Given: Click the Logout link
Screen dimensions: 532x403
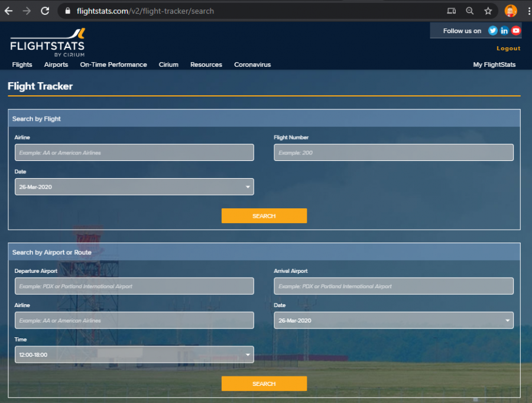Looking at the screenshot, I should (508, 49).
